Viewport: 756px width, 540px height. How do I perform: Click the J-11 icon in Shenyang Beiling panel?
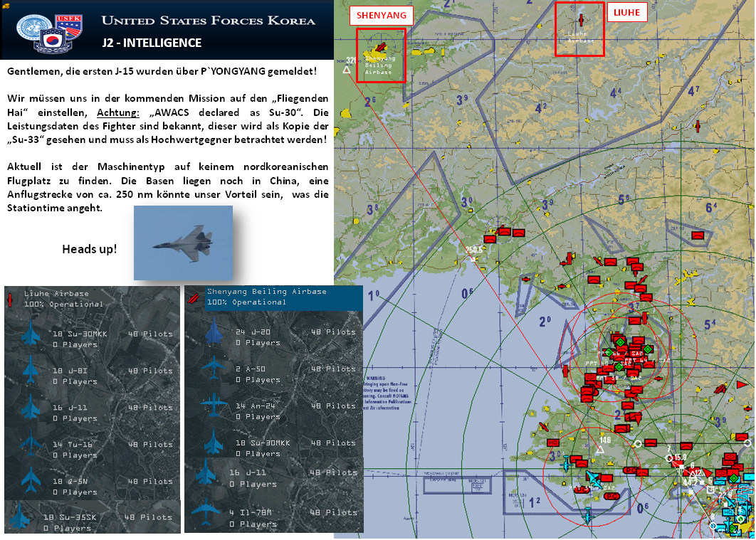click(x=206, y=472)
